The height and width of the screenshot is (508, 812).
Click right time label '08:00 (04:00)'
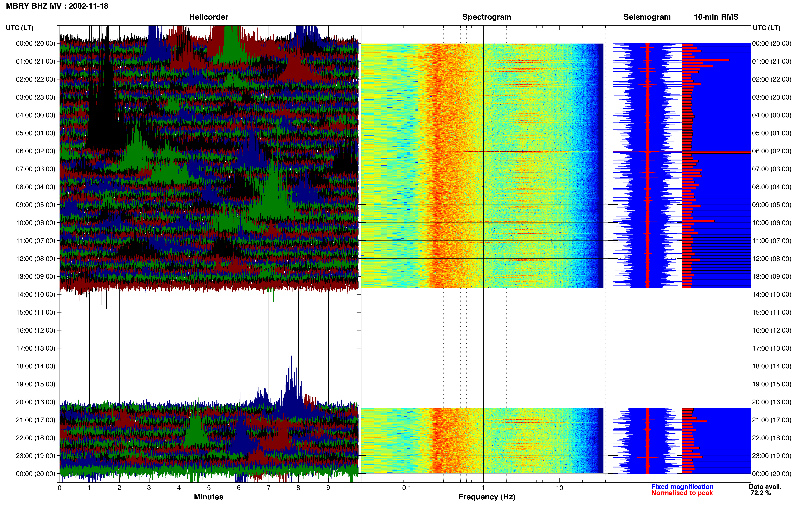[772, 187]
